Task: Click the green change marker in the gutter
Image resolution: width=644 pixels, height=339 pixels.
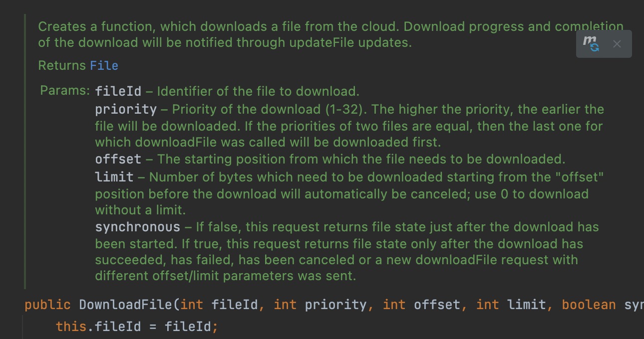Action: (x=25, y=150)
